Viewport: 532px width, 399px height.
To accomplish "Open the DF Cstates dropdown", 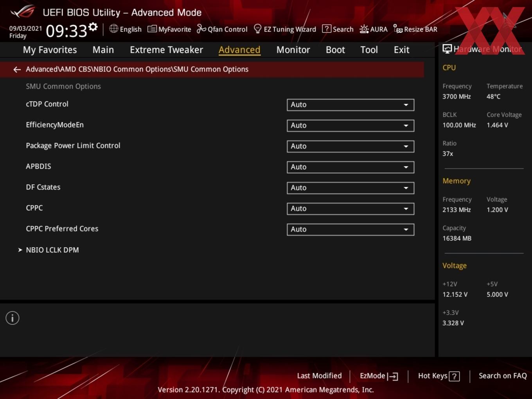I will tap(350, 188).
